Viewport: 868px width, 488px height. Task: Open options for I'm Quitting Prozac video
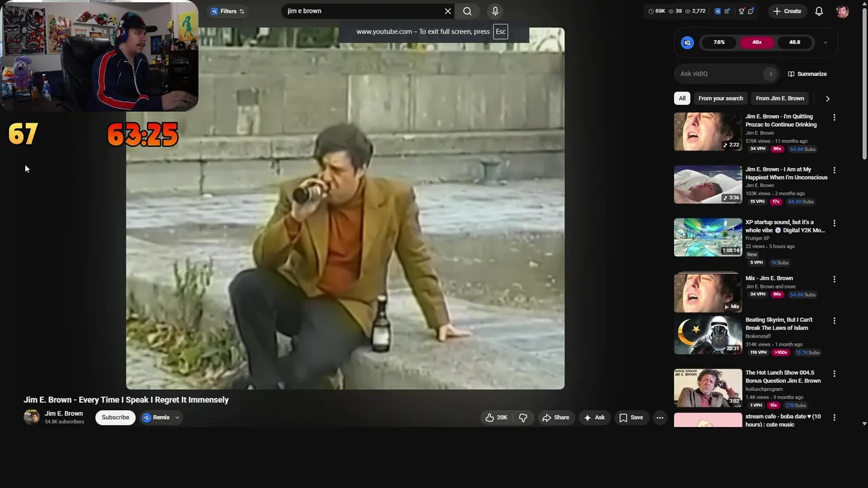tap(834, 117)
